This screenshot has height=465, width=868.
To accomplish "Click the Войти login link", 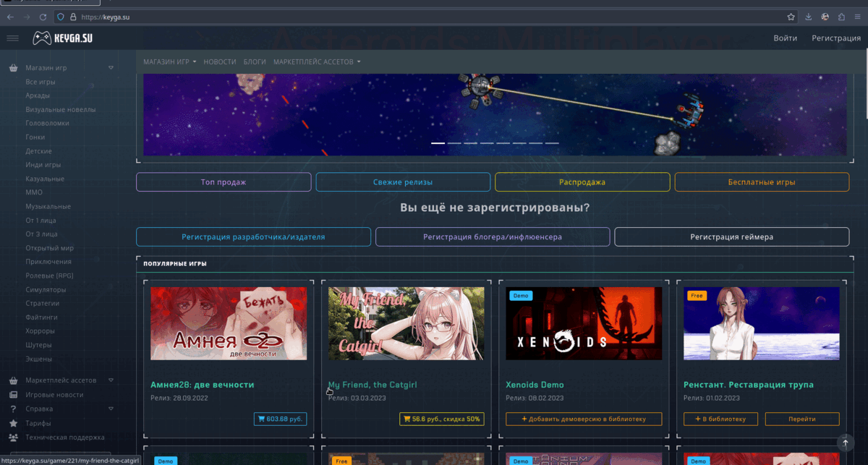I will click(785, 38).
